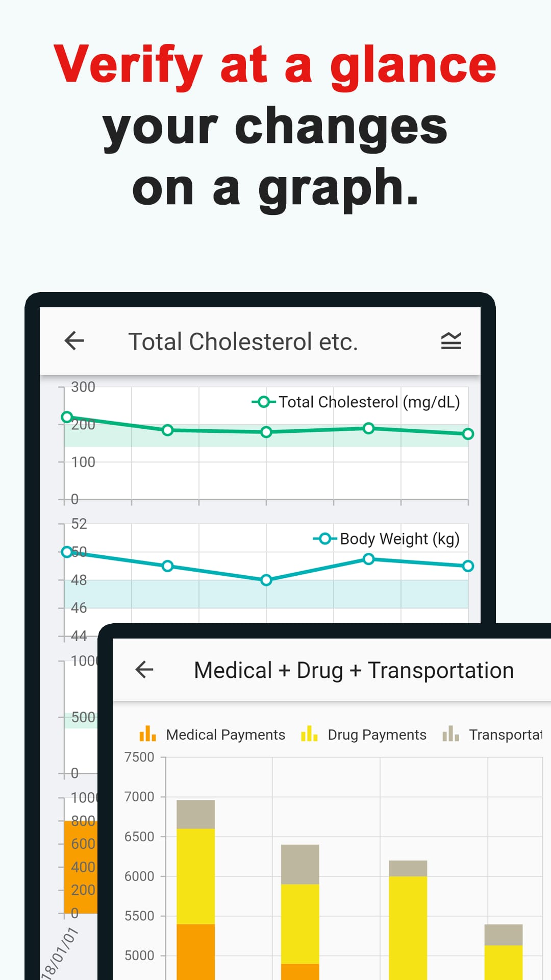Expand the Medical Payments legend label

[225, 734]
